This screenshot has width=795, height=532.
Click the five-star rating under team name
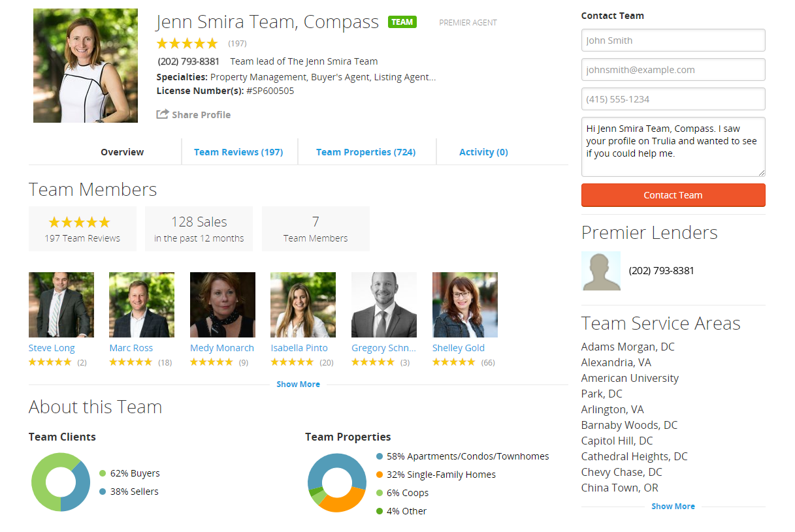pyautogui.click(x=187, y=44)
